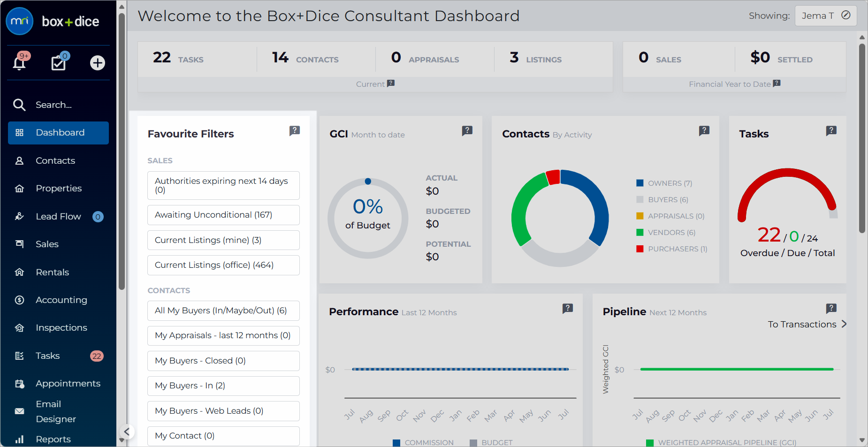Open the GCI help question icon
The width and height of the screenshot is (868, 447).
(467, 131)
